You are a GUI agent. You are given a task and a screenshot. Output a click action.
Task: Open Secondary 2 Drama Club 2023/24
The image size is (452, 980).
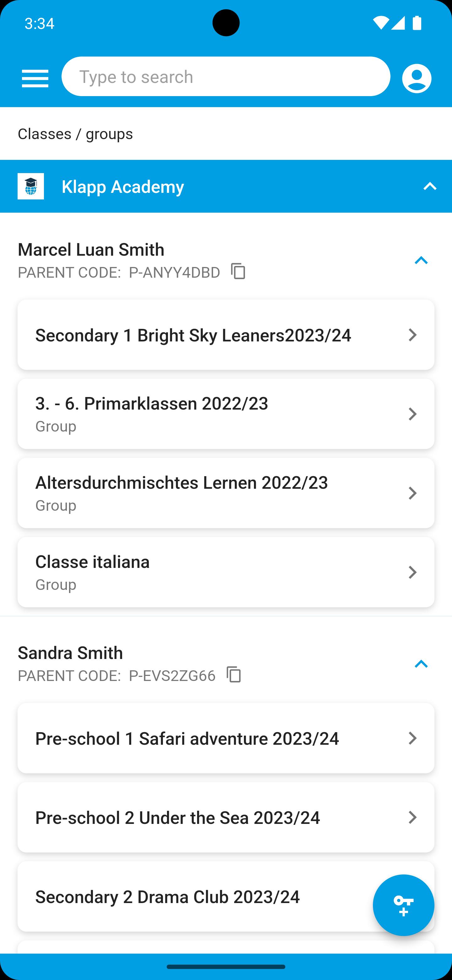[x=168, y=897]
